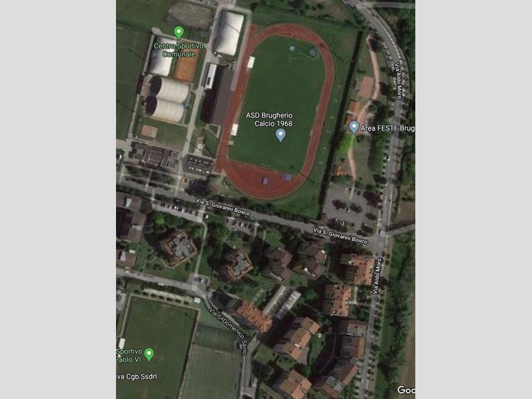This screenshot has height=399, width=532.
Task: Click the Area FESTE Brugherio map pin
Action: click(x=354, y=127)
